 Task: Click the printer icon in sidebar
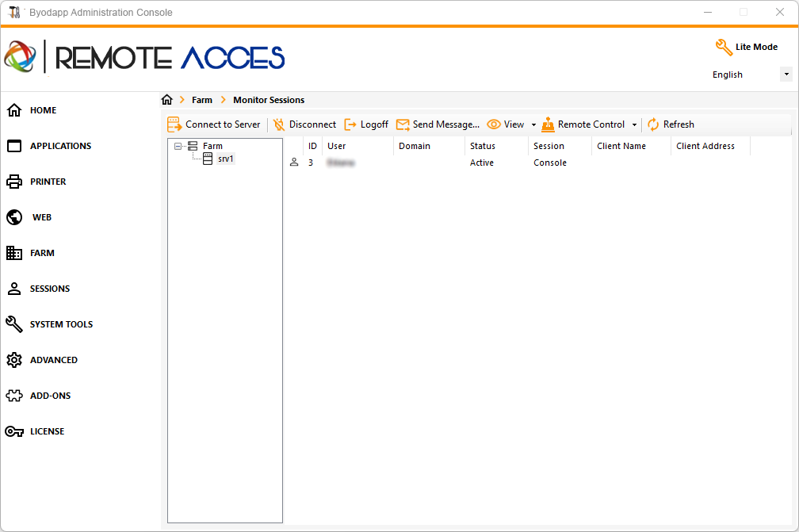click(x=14, y=182)
